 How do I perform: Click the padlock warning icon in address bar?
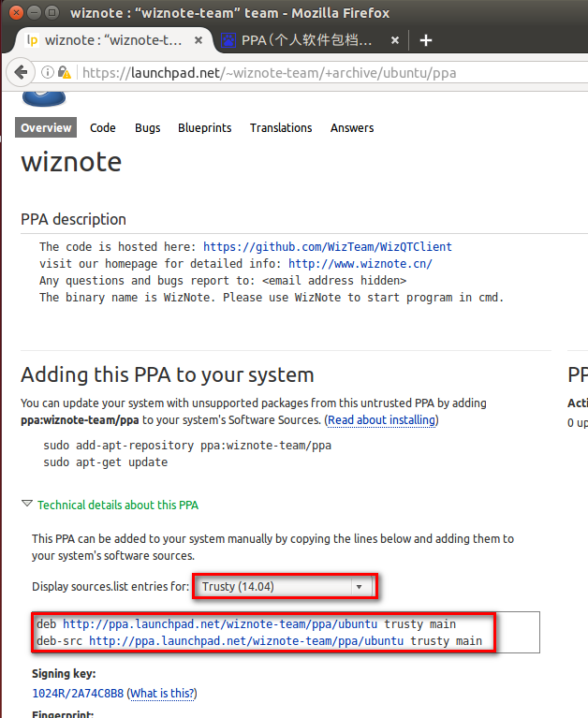pyautogui.click(x=65, y=72)
